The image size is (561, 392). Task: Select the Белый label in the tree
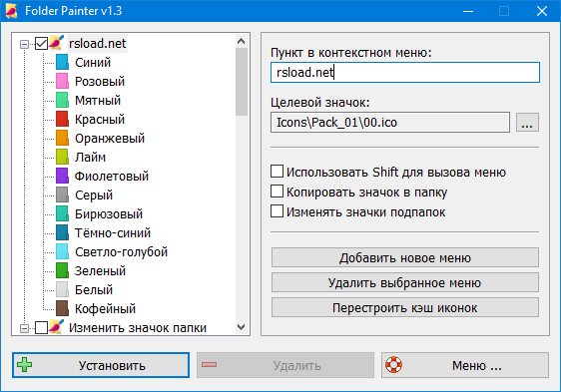point(94,290)
